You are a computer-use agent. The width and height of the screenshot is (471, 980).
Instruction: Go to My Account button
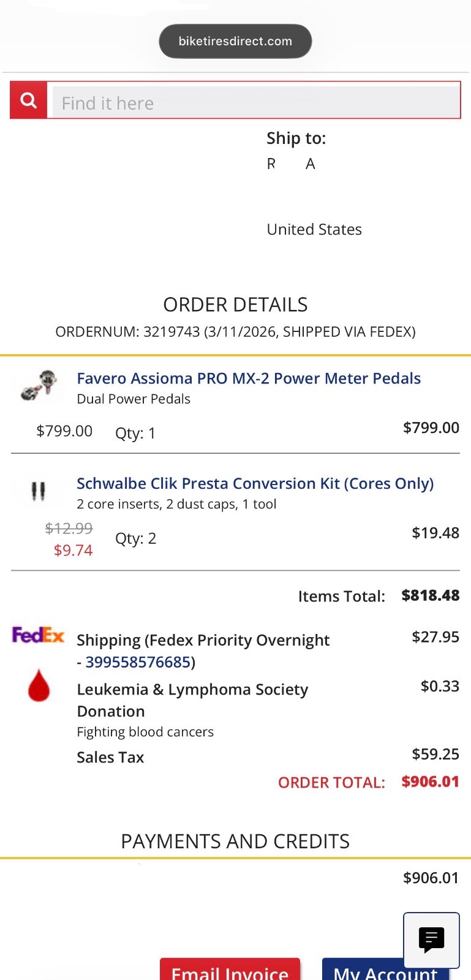tap(385, 971)
